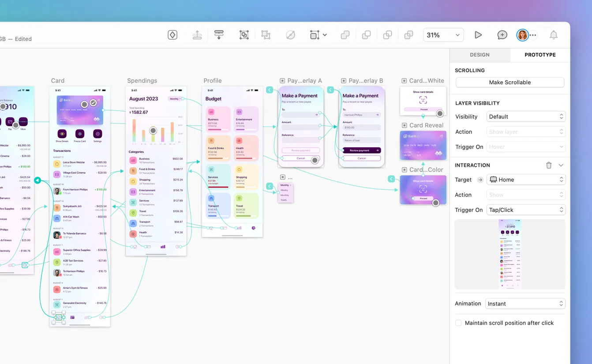Click the Home screen thumbnail preview

pos(510,254)
